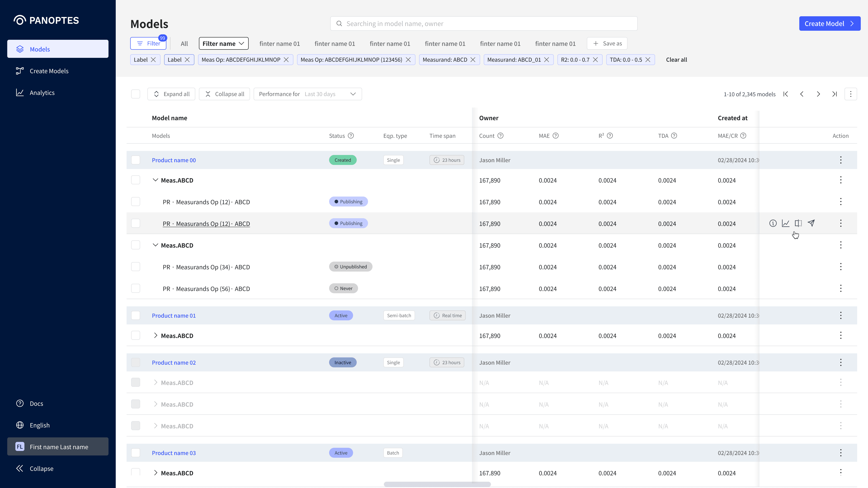Click the info icon in hovered row
Screen dimensions: 868x488
coord(773,223)
